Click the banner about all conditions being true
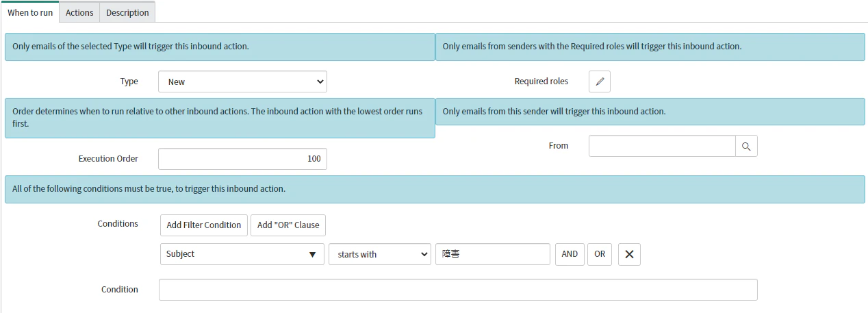 (435, 189)
